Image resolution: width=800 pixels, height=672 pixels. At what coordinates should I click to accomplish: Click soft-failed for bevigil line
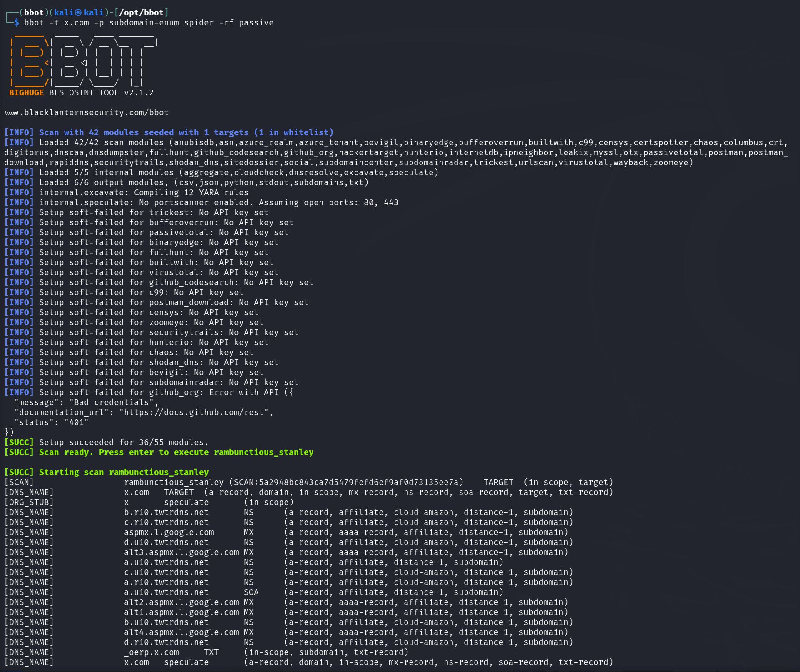pyautogui.click(x=134, y=372)
